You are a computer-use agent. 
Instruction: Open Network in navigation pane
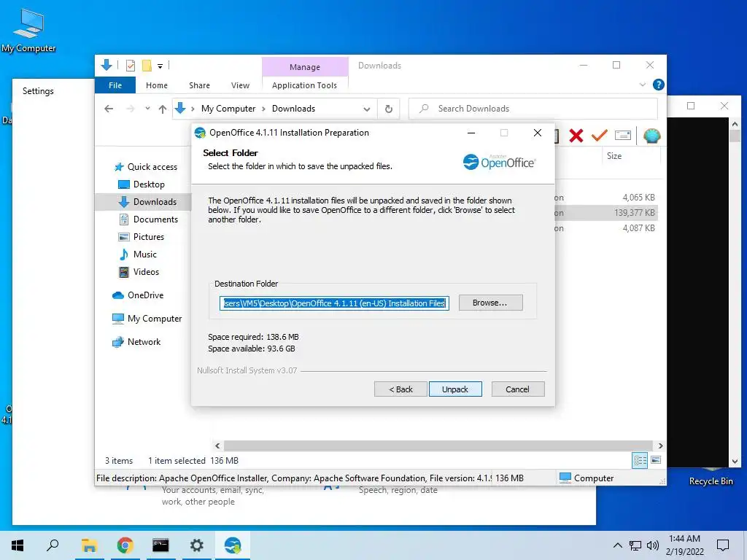point(136,342)
